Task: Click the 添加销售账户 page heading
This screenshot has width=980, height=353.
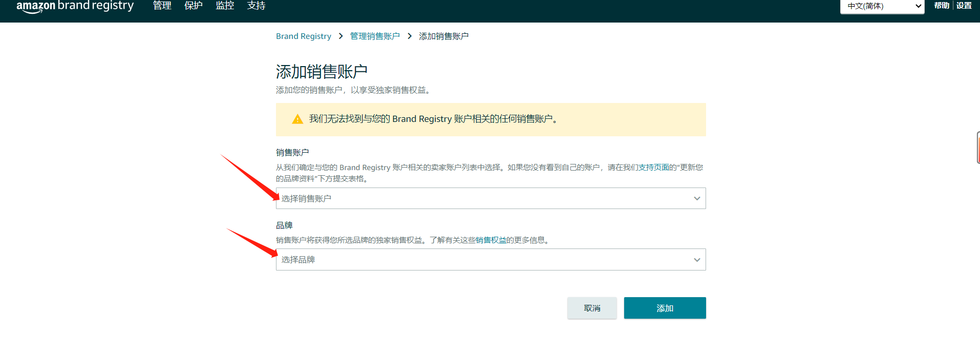Action: [x=322, y=72]
